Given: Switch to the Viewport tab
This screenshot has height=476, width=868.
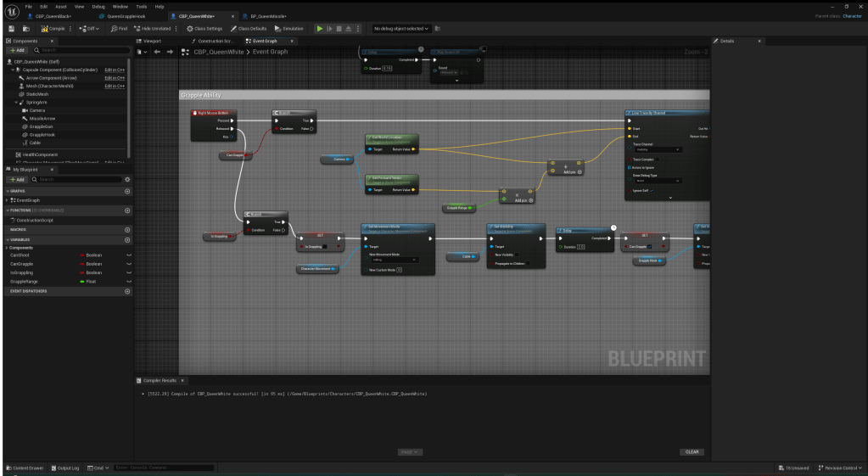Looking at the screenshot, I should pos(150,41).
